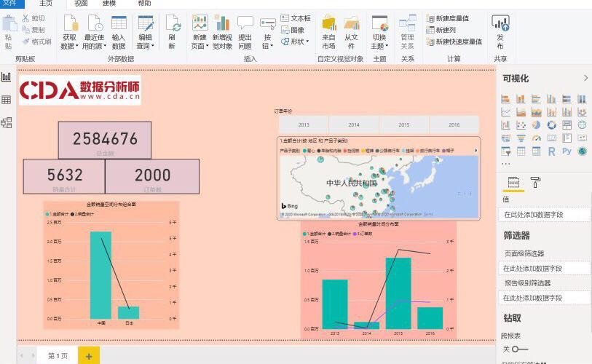Select the funnel chart visual
Image resolution: width=592 pixels, height=364 pixels.
521,138
